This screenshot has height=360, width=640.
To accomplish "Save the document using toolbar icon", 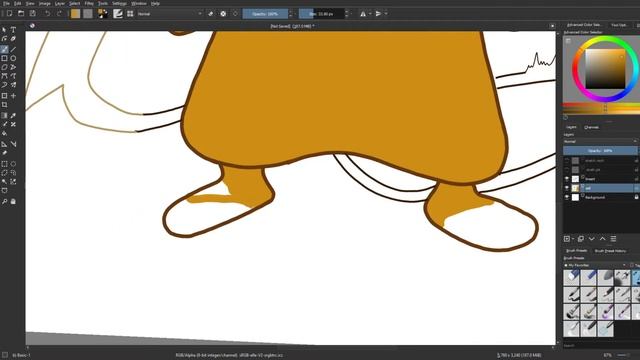I will [33, 13].
